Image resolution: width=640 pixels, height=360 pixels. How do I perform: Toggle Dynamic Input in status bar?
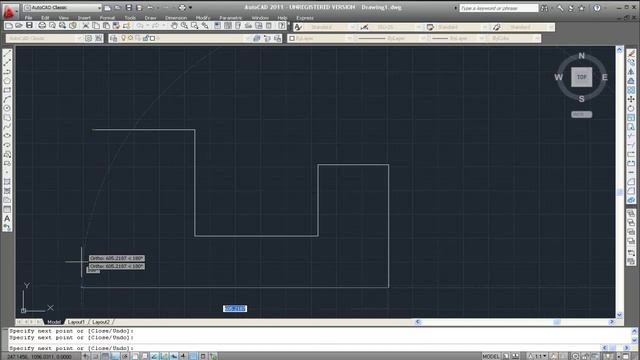pos(183,356)
